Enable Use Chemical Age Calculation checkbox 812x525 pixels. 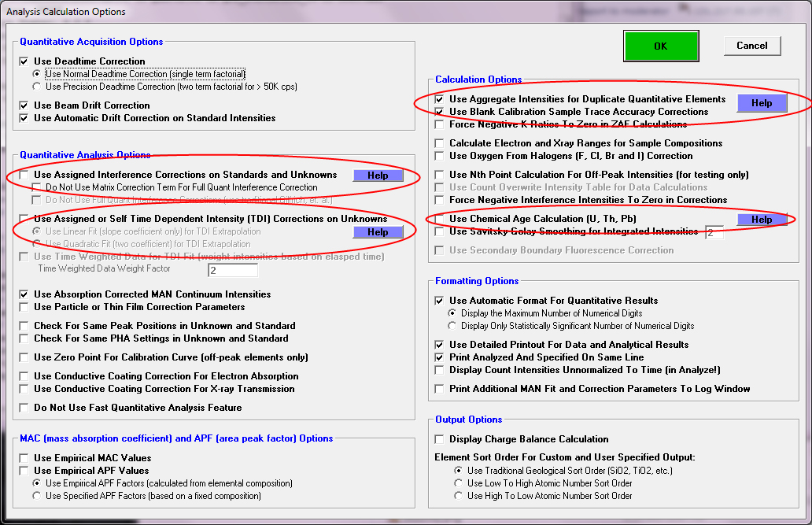pyautogui.click(x=439, y=219)
